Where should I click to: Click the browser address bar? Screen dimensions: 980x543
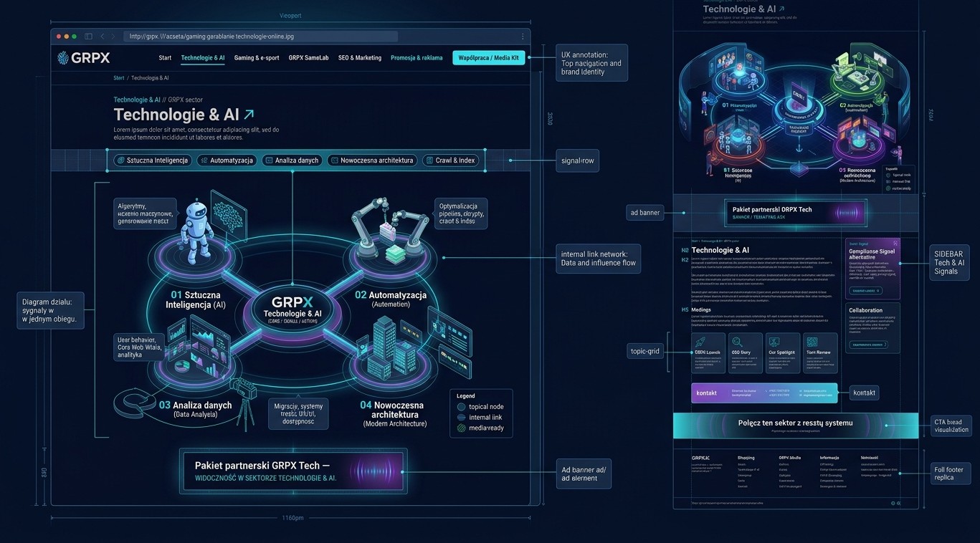pyautogui.click(x=260, y=36)
